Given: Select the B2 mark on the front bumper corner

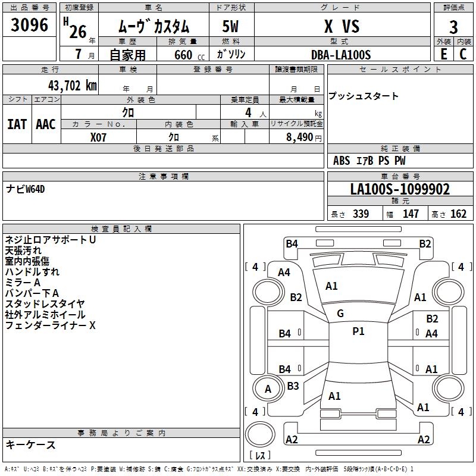Looking at the screenshot, I should tap(425, 243).
